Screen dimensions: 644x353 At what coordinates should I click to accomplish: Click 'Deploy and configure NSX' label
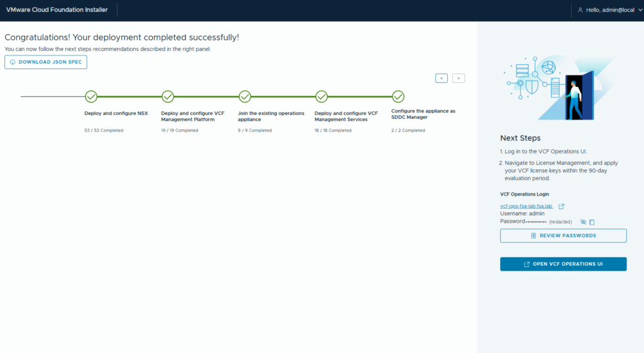point(116,113)
